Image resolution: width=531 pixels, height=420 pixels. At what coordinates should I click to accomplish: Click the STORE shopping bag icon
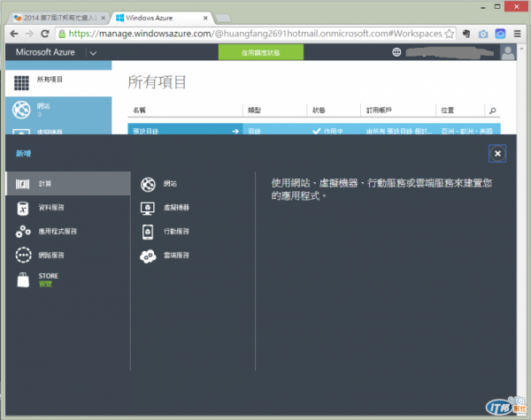[23, 280]
